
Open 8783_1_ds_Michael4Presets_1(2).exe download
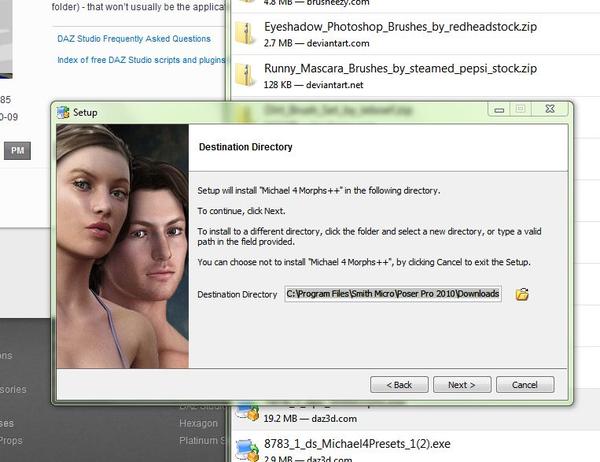click(x=357, y=444)
